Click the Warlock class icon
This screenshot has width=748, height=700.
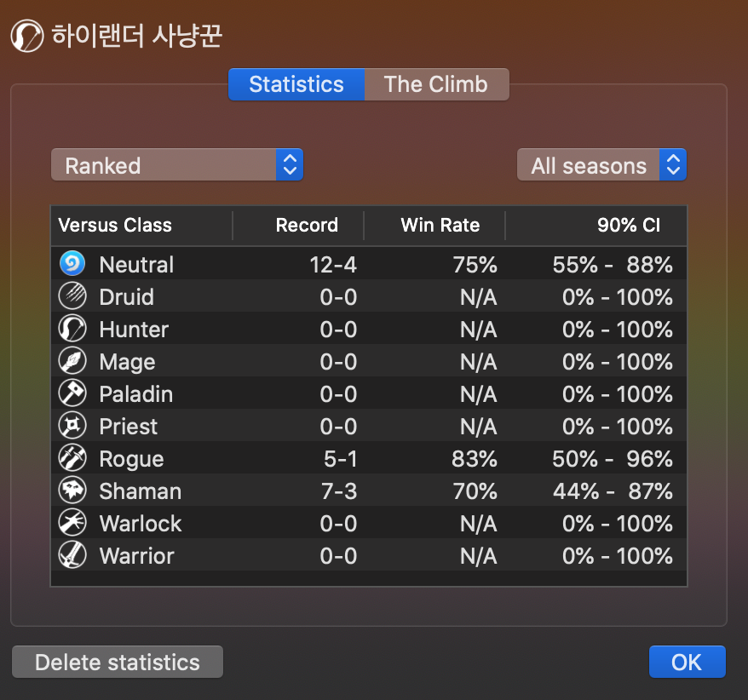72,523
